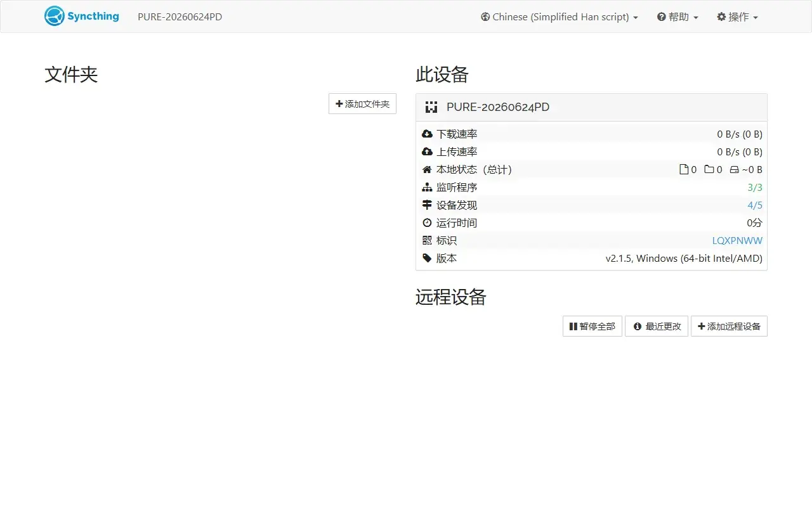
Task: Click the upload cloud icon beside 上传速率
Action: click(x=427, y=152)
